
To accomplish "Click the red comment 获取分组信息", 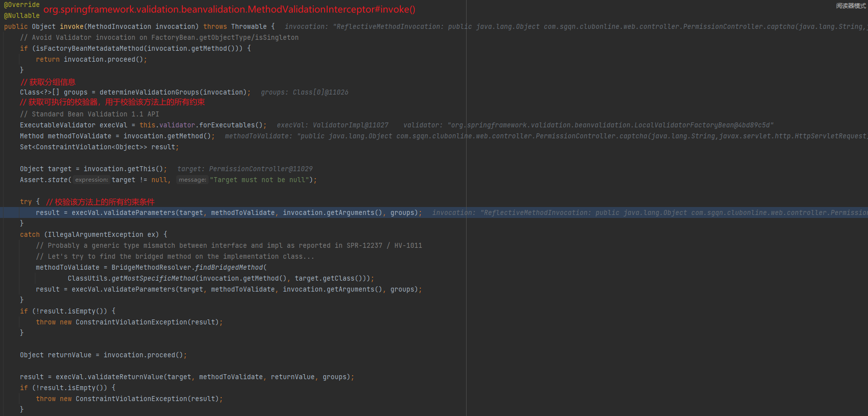I will (x=48, y=82).
